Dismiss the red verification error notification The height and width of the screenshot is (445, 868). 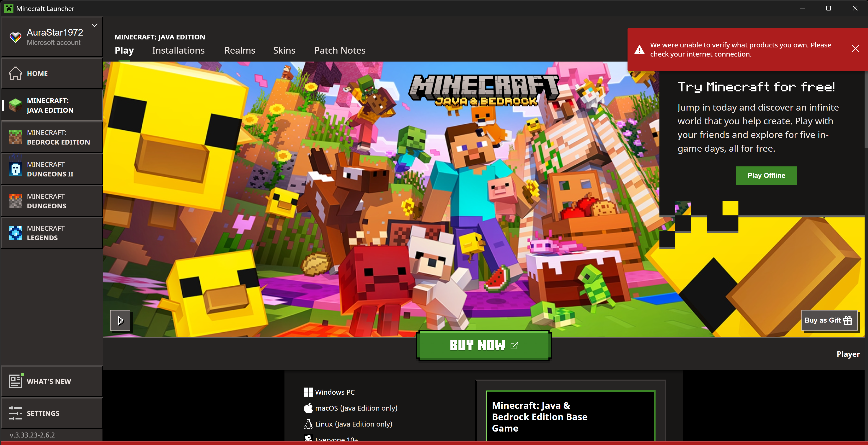[x=855, y=49]
